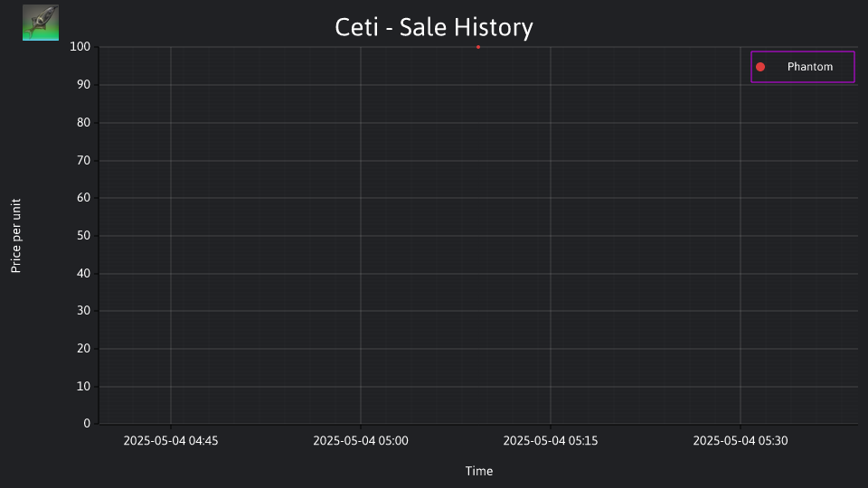868x488 pixels.
Task: Click the Price per unit axis title
Action: [x=15, y=236]
